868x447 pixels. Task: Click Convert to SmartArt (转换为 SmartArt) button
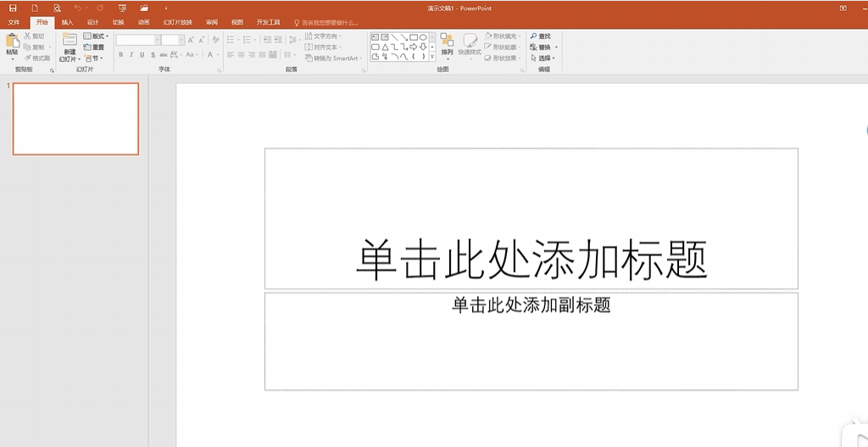pos(333,59)
